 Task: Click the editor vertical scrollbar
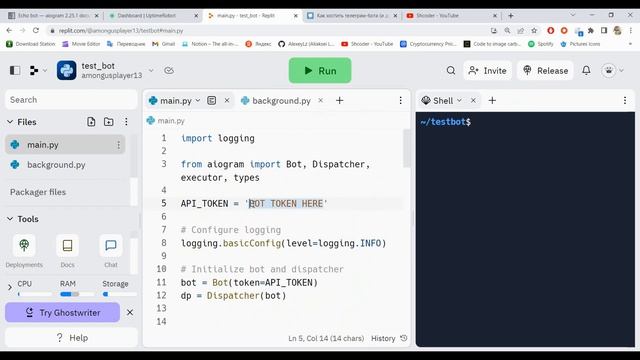coord(407,149)
